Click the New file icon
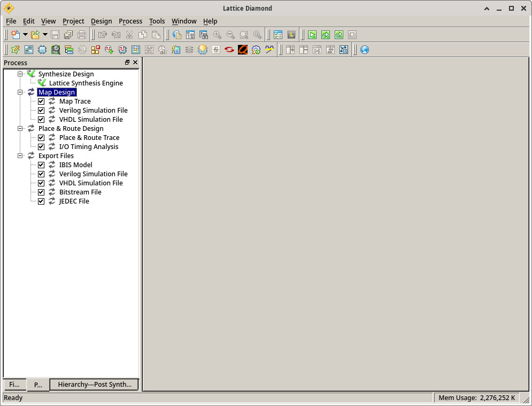Viewport: 532px width, 406px height. (16, 35)
